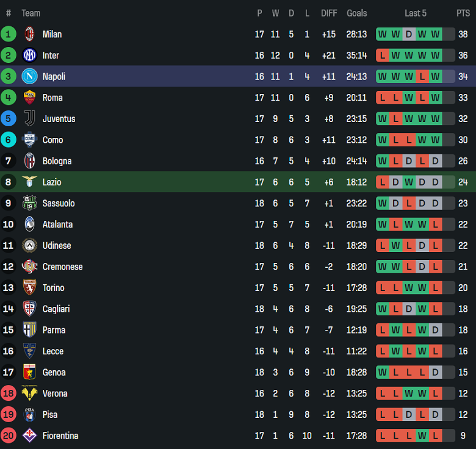Sort table by PTS column header
Image resolution: width=476 pixels, height=449 pixels.
click(463, 13)
